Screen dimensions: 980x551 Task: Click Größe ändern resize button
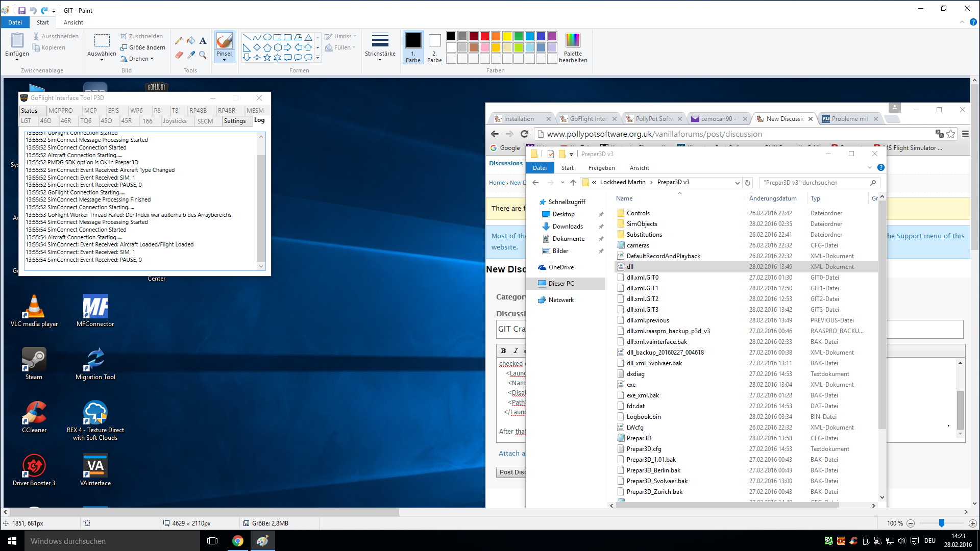tap(143, 47)
